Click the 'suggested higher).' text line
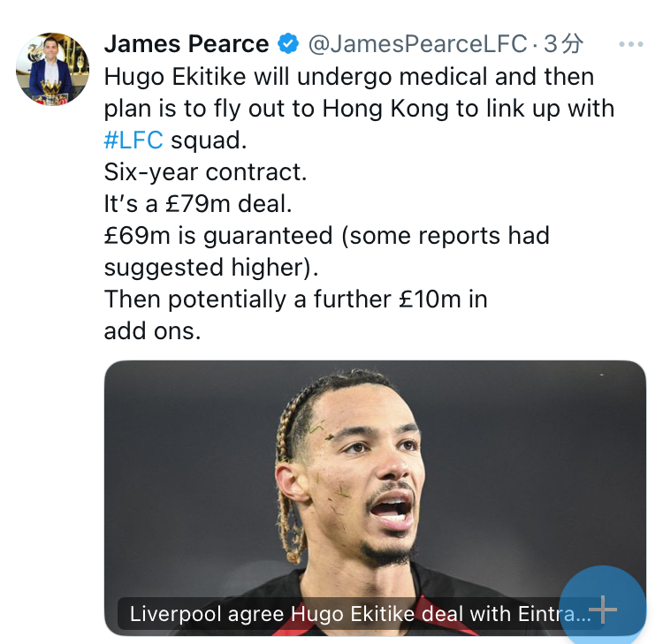This screenshot has width=663, height=644. (211, 268)
